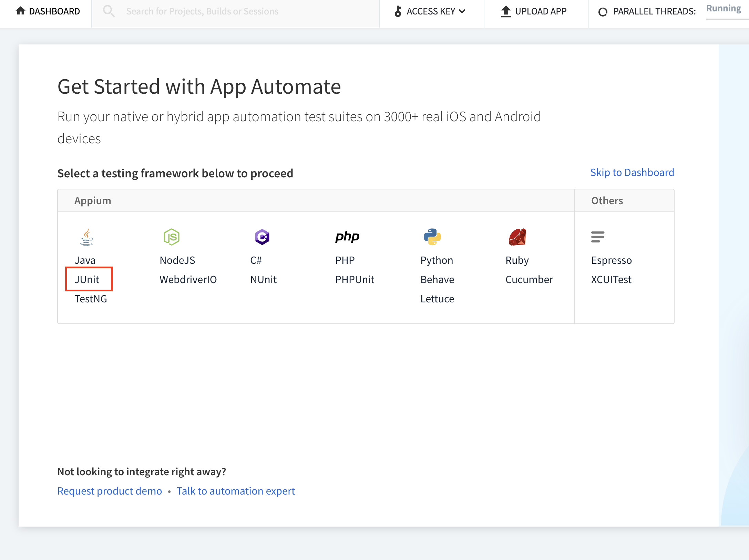749x560 pixels.
Task: Open the Dashboard home menu item
Action: (x=48, y=11)
